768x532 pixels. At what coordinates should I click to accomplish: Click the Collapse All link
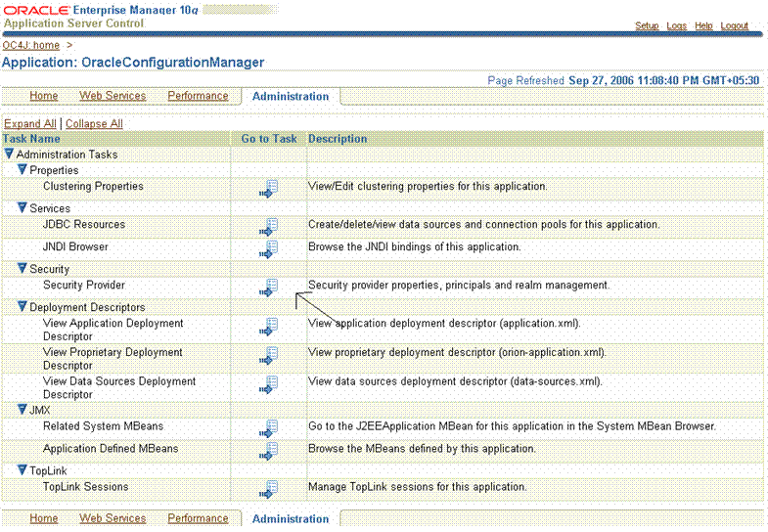[x=94, y=124]
